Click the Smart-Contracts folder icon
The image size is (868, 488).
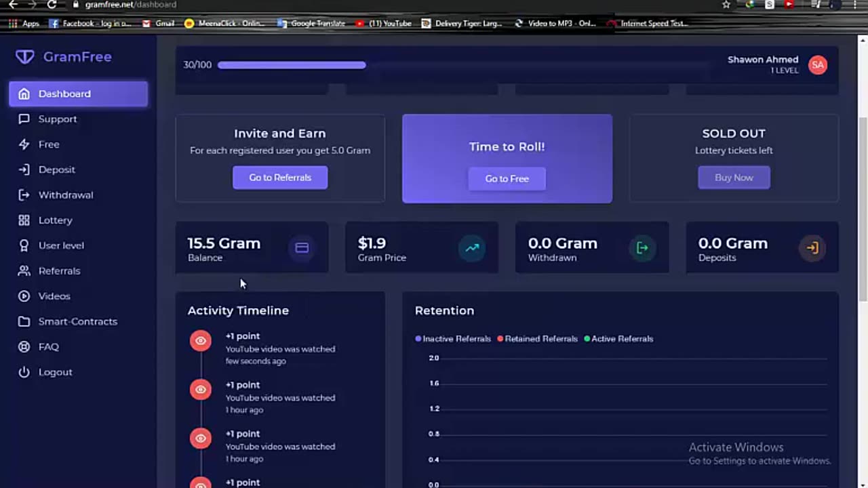point(24,321)
